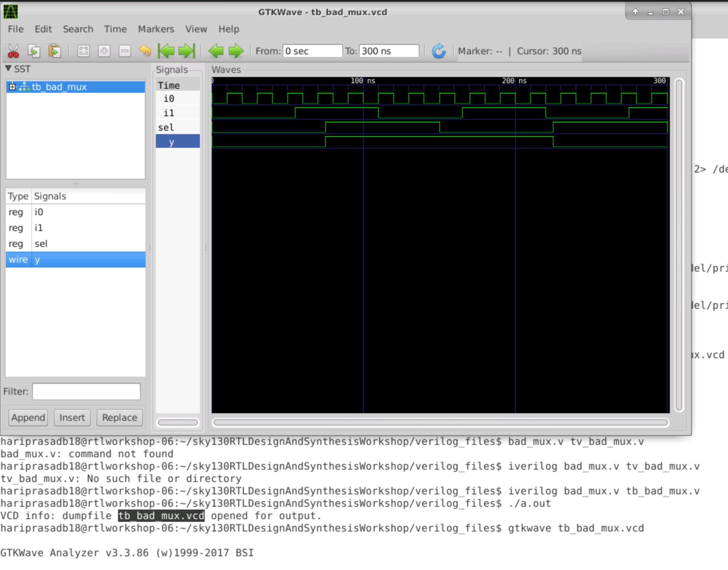Click inside the Filter text field
This screenshot has width=728, height=570.
(85, 391)
